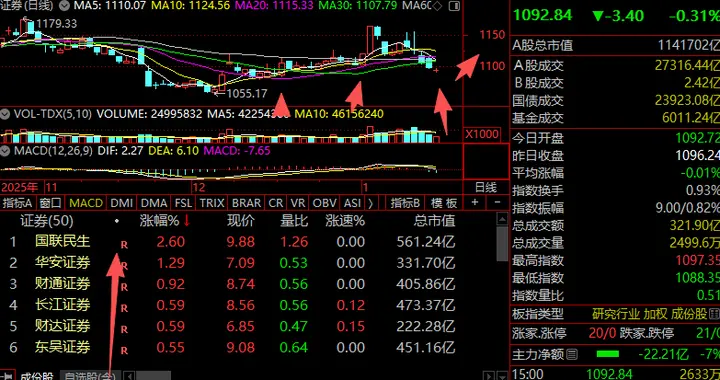Click the stock list scroll-up arrow

[x=502, y=220]
